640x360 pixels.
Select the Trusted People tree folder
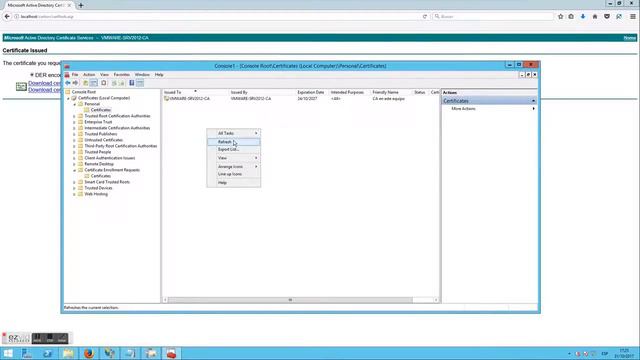tap(98, 152)
